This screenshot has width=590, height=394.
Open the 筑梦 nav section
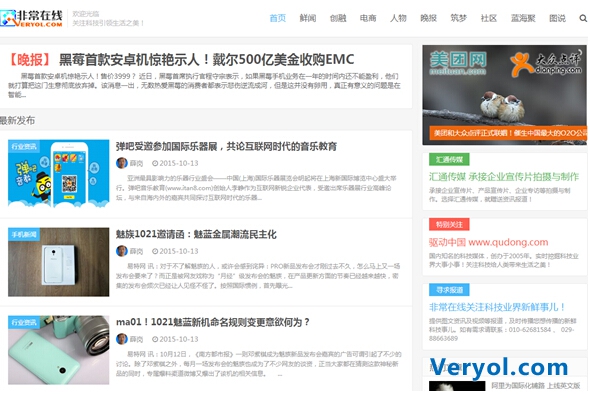coord(459,18)
